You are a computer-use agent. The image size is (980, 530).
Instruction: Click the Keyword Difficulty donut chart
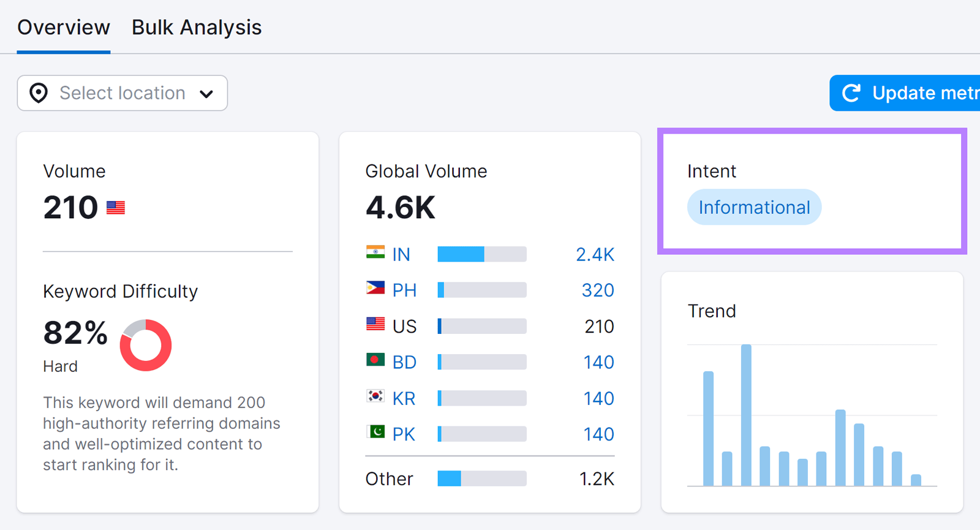[x=146, y=345]
